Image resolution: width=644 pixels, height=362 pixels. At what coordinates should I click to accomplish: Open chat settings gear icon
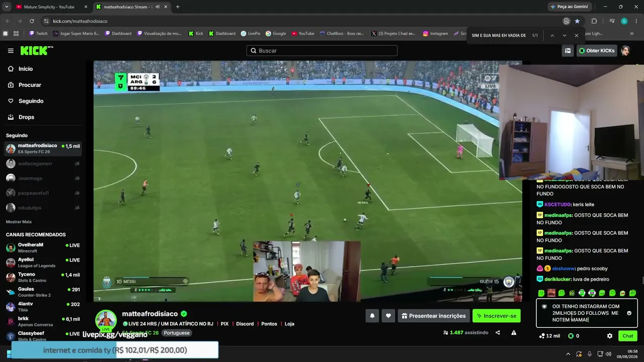tap(610, 336)
